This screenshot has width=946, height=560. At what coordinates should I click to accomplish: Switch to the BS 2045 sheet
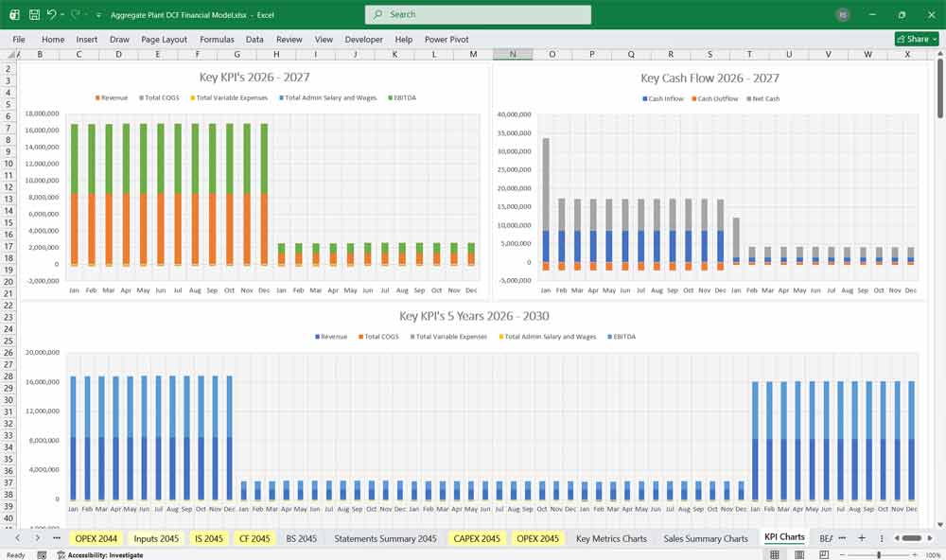coord(301,538)
